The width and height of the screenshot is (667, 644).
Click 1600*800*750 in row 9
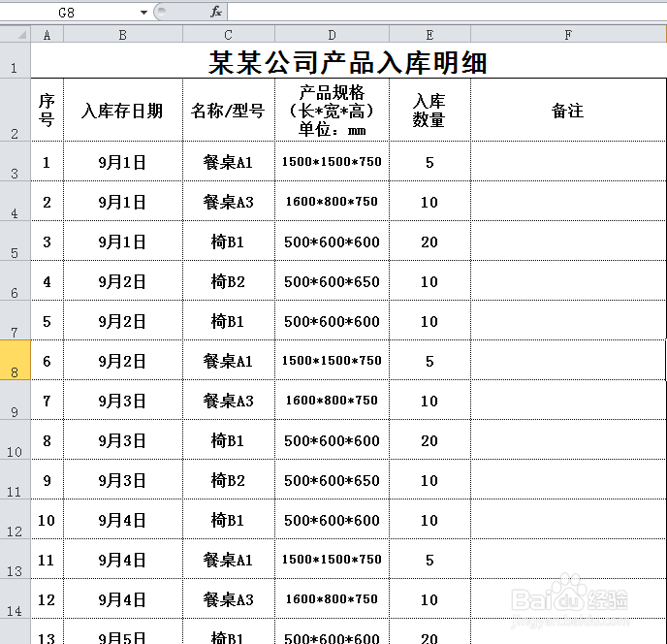(332, 401)
